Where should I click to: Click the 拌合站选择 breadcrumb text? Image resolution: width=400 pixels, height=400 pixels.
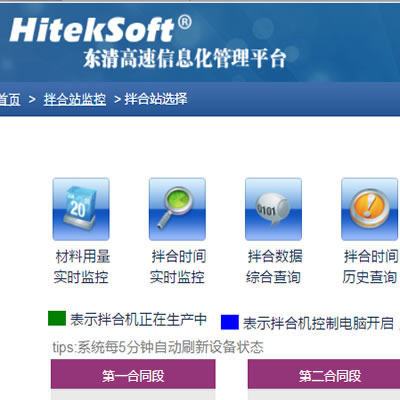click(x=156, y=99)
